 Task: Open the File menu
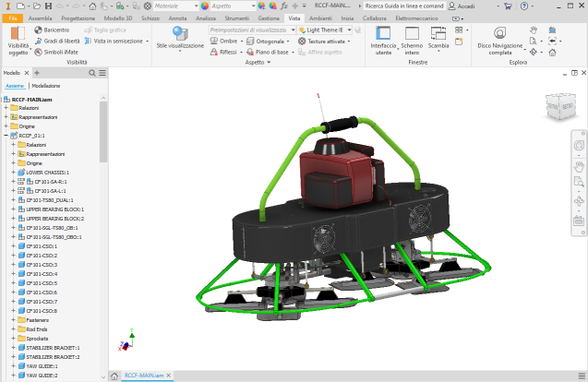(14, 18)
